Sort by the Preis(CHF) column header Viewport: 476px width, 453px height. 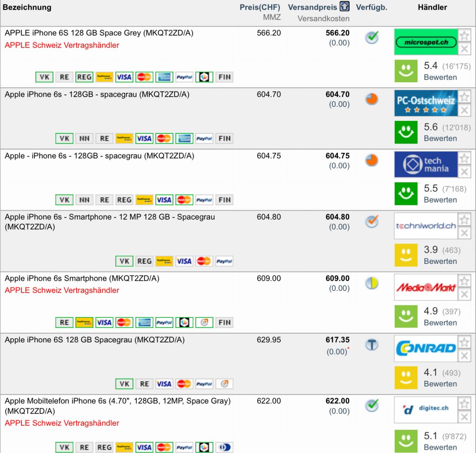[x=260, y=7]
